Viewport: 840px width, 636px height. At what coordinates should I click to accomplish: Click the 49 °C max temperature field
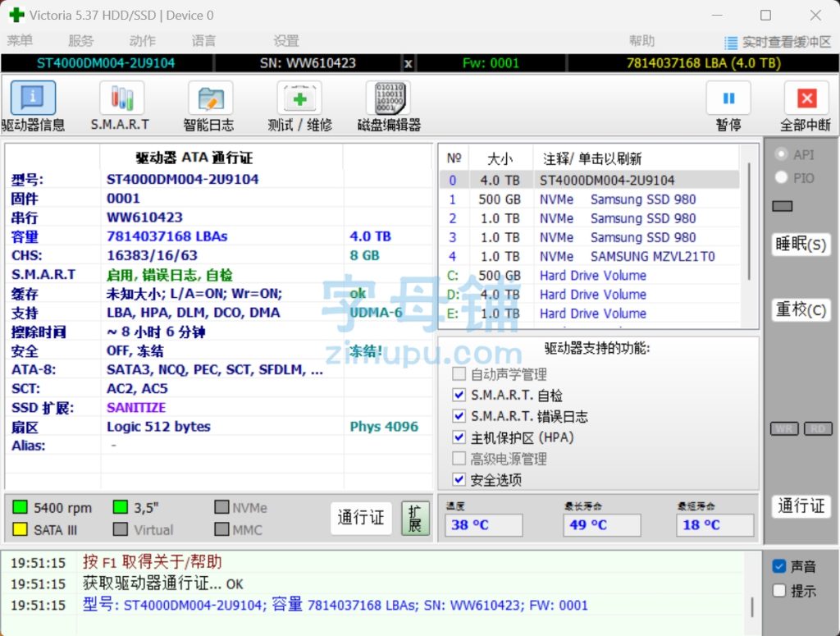tap(601, 525)
